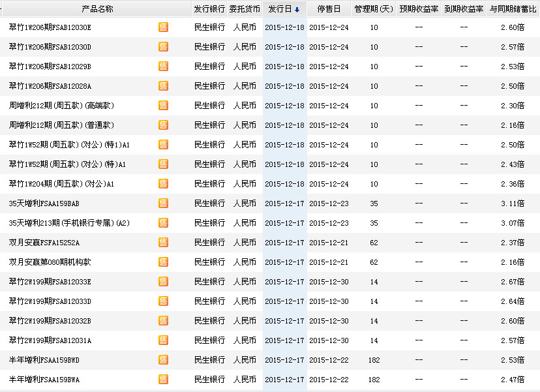
Task: Click the 产品名称 column header
Action: pyautogui.click(x=97, y=9)
